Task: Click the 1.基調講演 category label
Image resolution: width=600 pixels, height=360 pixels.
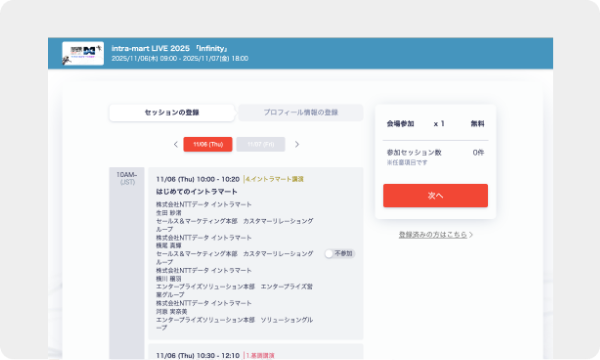Action: [259, 355]
